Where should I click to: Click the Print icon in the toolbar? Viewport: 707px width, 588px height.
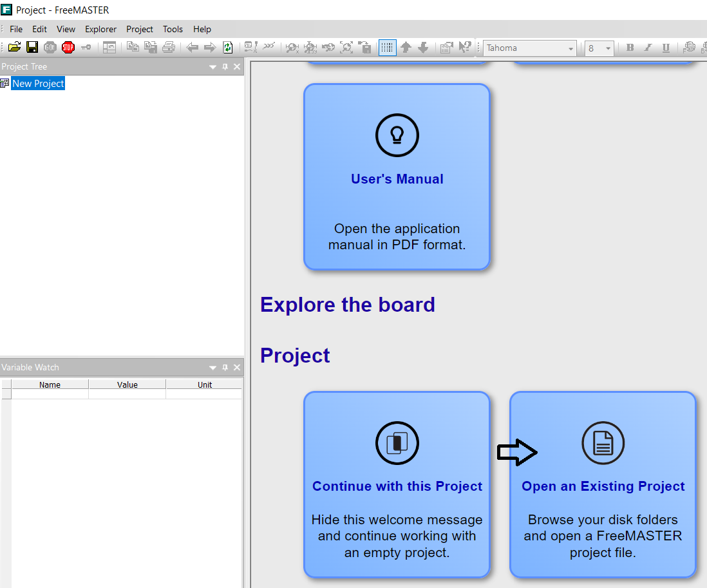click(169, 48)
